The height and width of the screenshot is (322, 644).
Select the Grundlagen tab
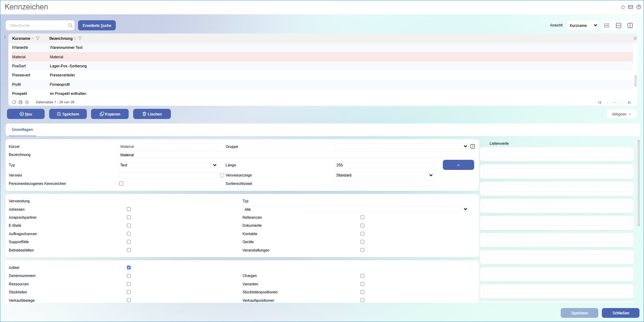[22, 129]
